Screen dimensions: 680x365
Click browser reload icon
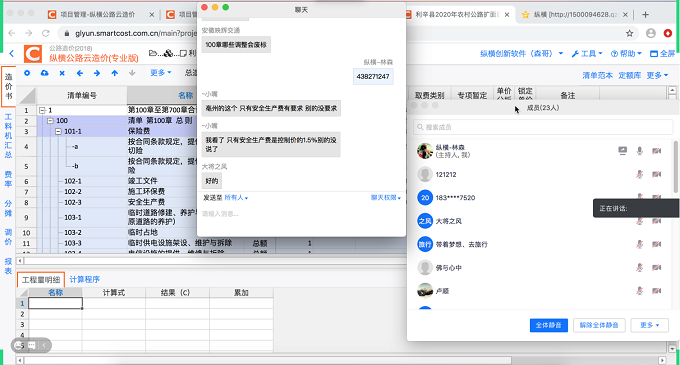click(x=46, y=33)
